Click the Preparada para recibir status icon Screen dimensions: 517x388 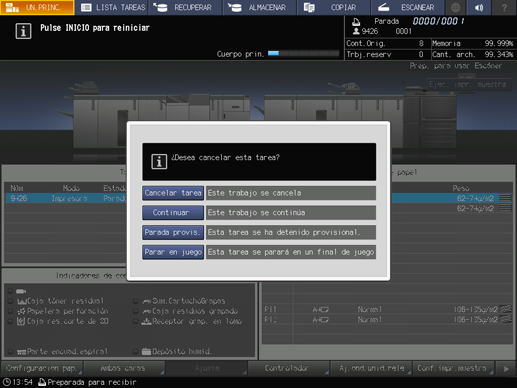[42, 382]
